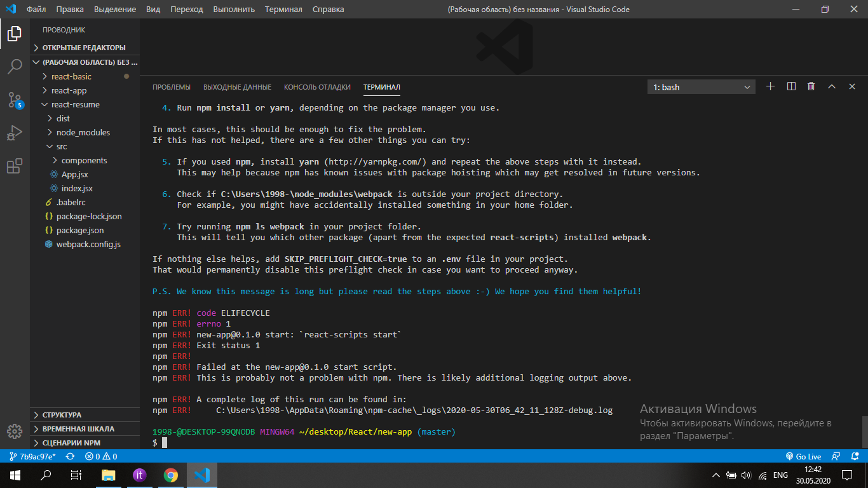868x488 pixels.
Task: Open the Run and Debug view
Action: pos(15,133)
